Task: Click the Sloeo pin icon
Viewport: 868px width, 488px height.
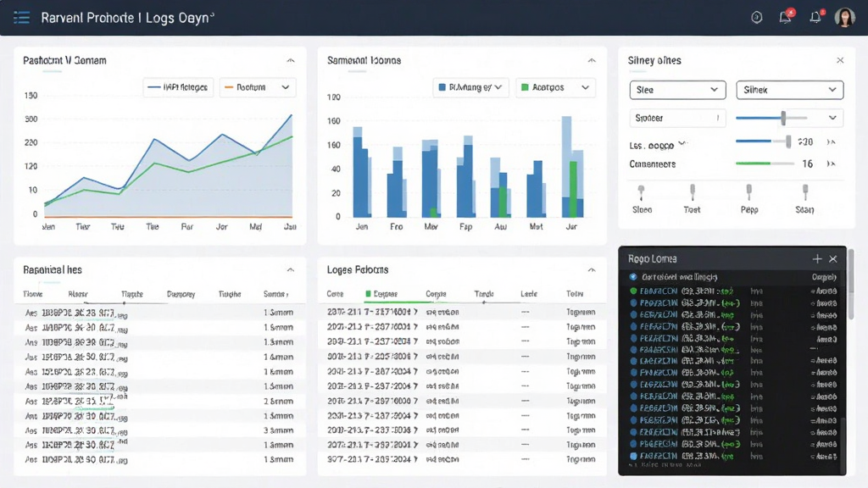Action: point(641,192)
